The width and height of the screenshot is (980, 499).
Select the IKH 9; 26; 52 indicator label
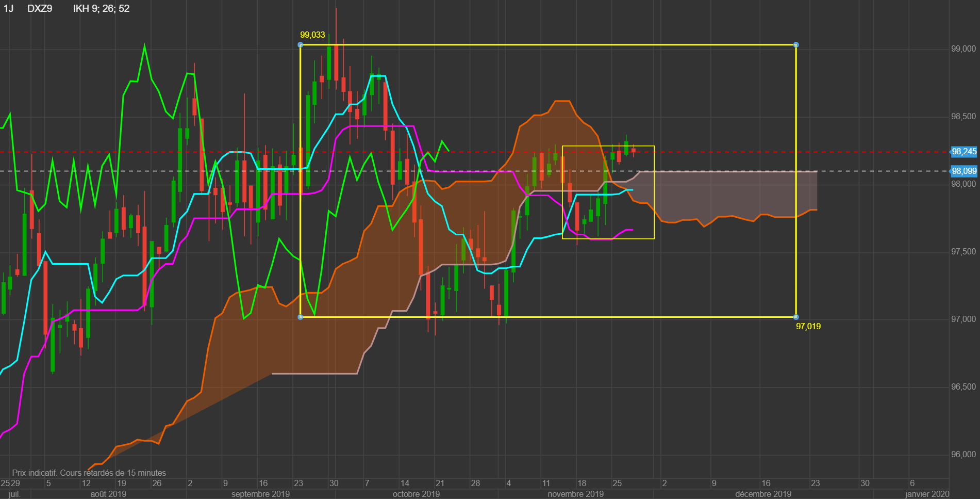[101, 8]
